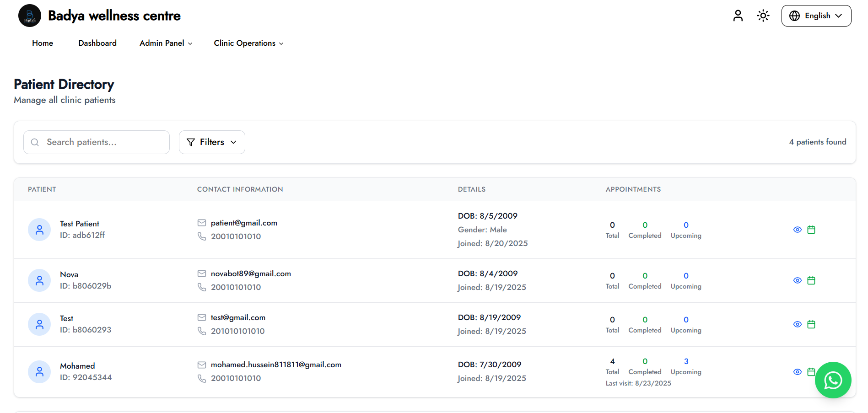This screenshot has height=413, width=868.
Task: Click email test@gmail.com
Action: [x=238, y=317]
